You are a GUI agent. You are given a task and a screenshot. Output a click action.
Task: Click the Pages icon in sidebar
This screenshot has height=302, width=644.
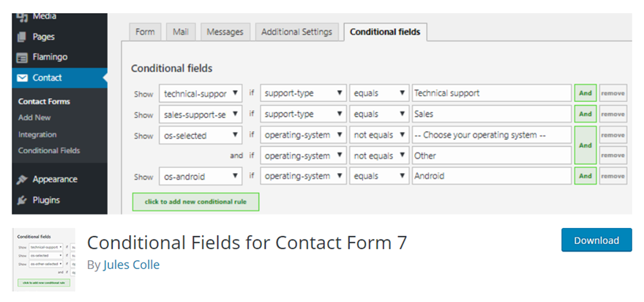(23, 37)
